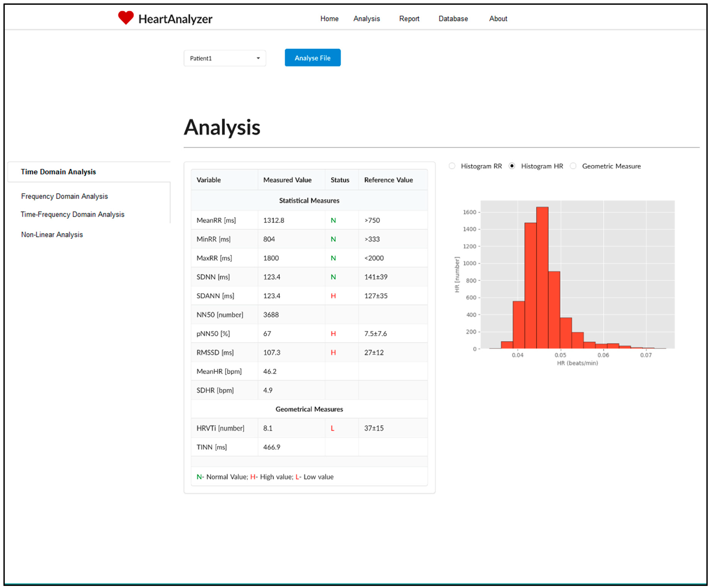
Task: Open the Home menu item
Action: (329, 19)
